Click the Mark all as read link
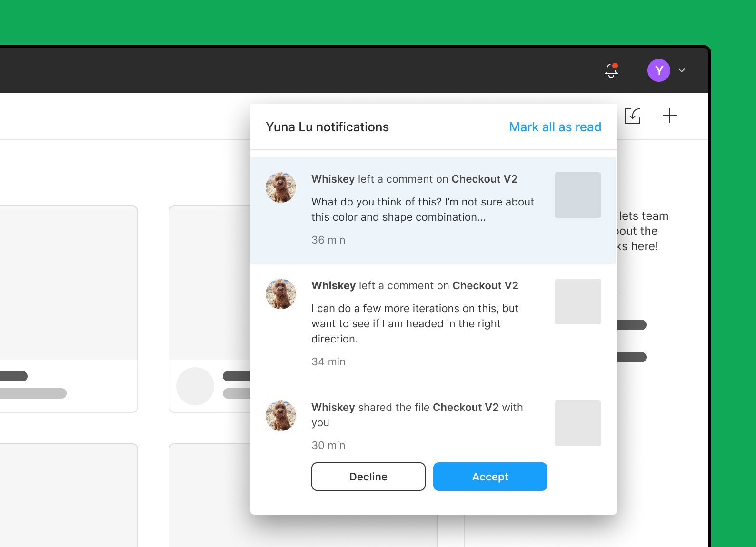The height and width of the screenshot is (547, 756). click(555, 127)
